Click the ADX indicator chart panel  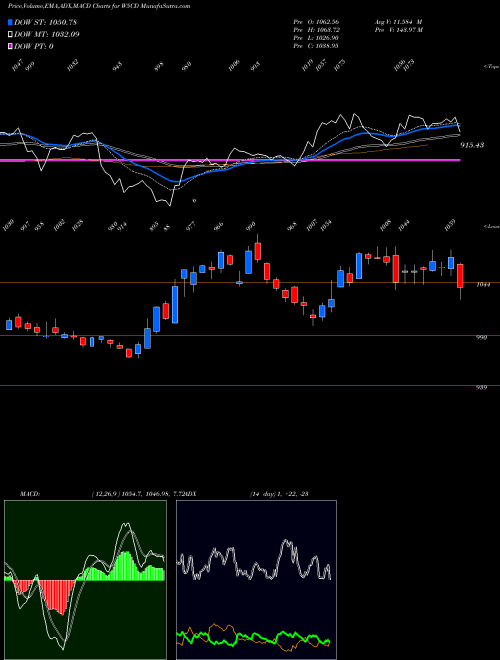point(256,580)
